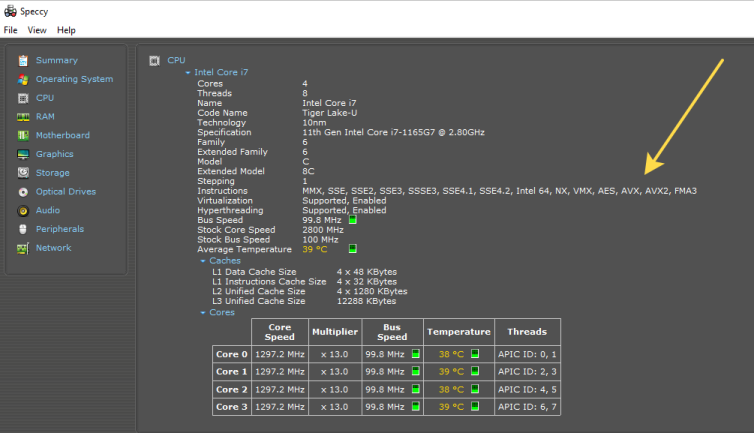This screenshot has width=754, height=433.
Task: Click the Speccy app icon in title bar
Action: pos(10,11)
